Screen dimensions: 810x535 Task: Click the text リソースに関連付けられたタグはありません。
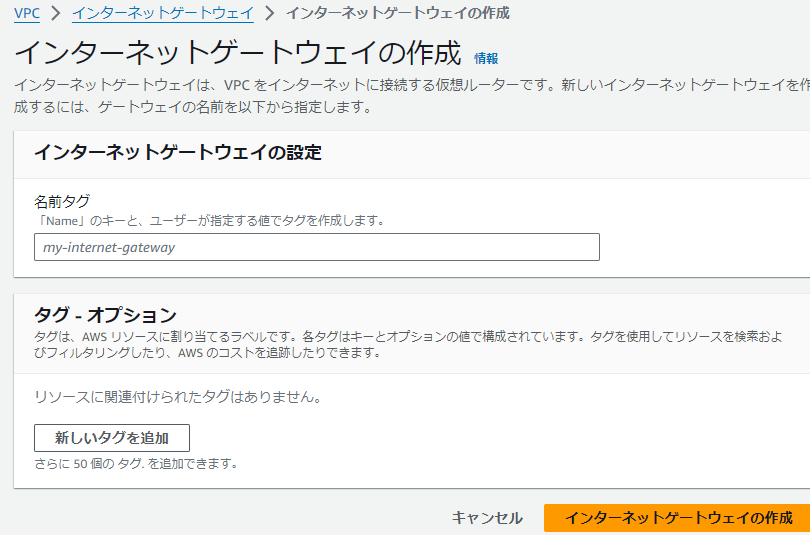click(x=178, y=398)
